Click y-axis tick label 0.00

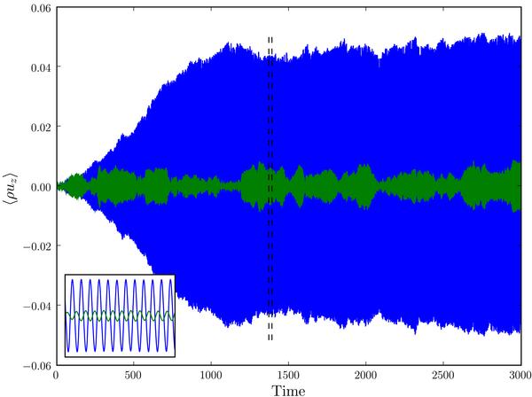[x=35, y=187]
